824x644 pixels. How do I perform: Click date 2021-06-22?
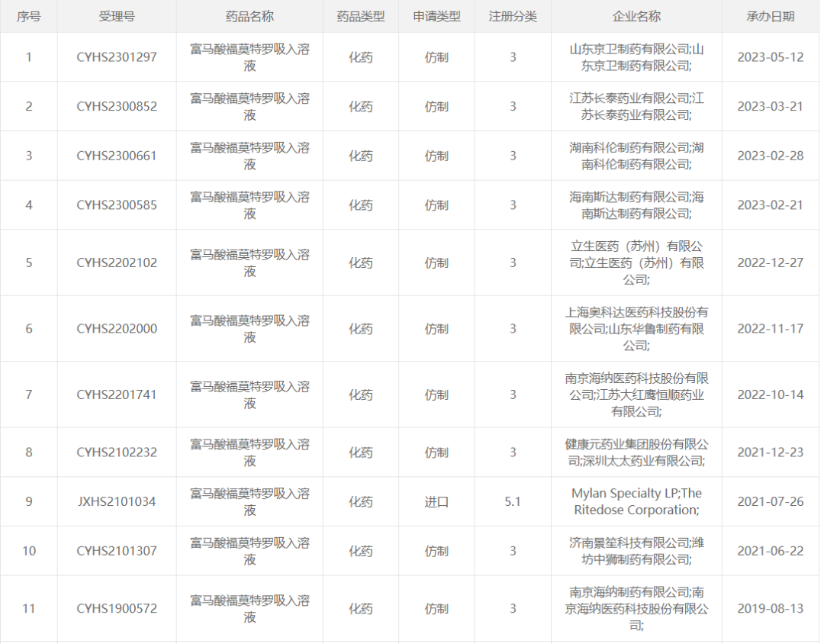click(771, 552)
